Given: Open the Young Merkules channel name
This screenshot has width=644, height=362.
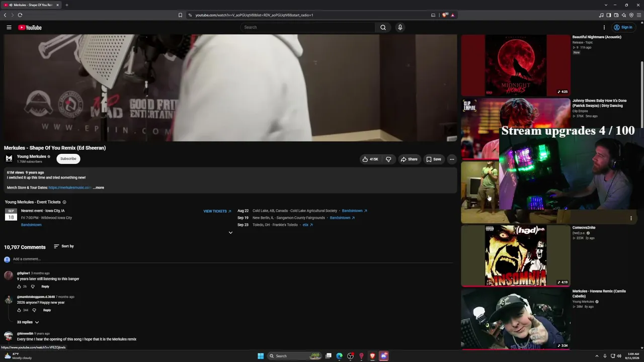Looking at the screenshot, I should point(32,156).
